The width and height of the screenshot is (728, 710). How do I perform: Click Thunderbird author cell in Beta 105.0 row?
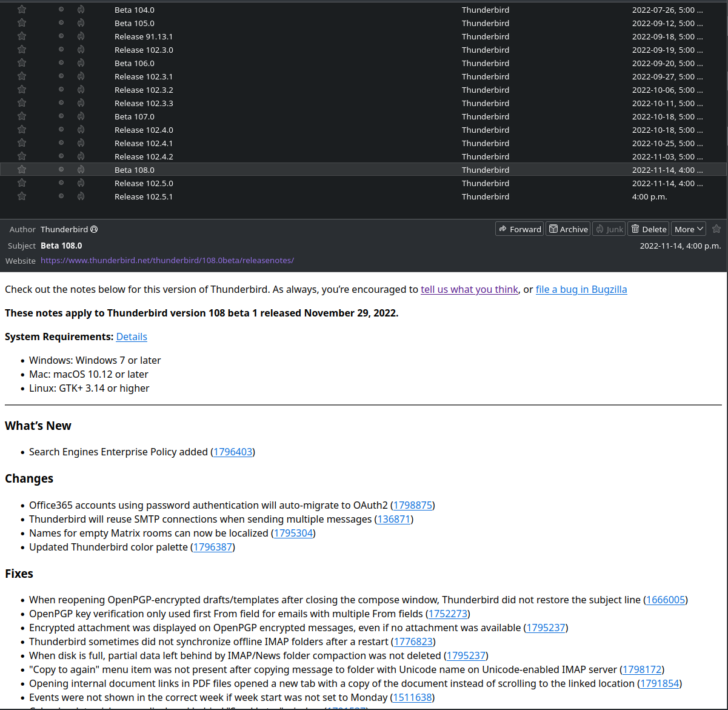(x=486, y=23)
